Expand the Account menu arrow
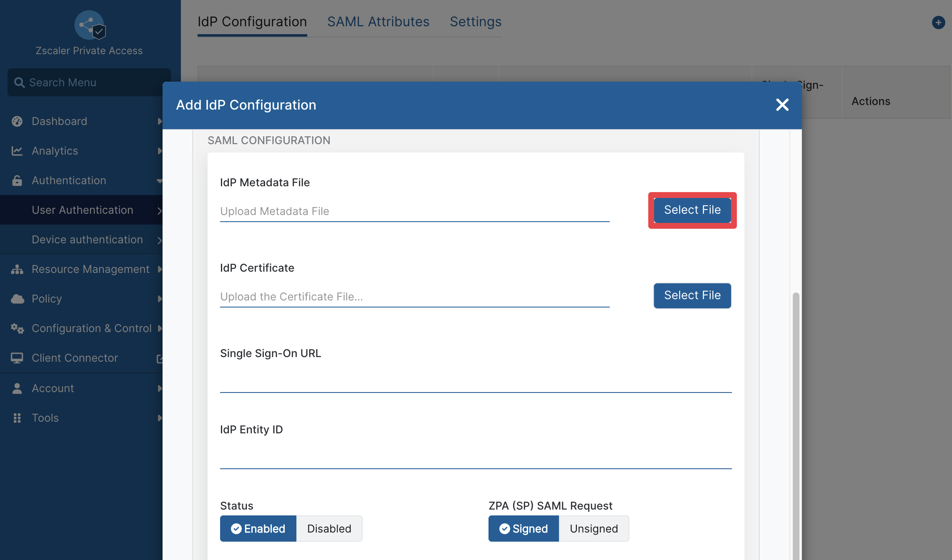Viewport: 952px width, 560px height. click(x=160, y=388)
